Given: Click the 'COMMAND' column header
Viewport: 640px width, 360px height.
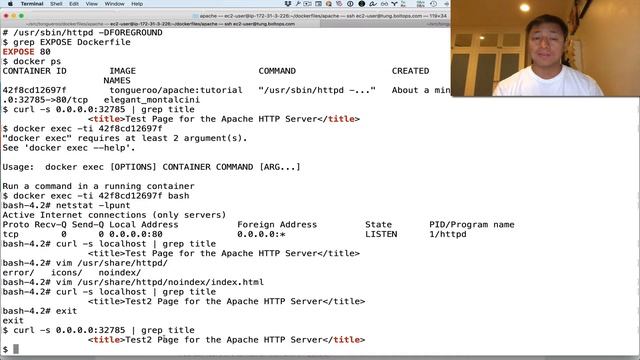Looking at the screenshot, I should (x=277, y=71).
